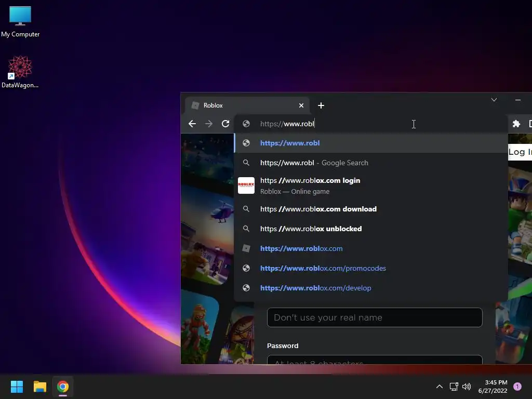Close the Roblox tab
This screenshot has height=399, width=532.
(301, 105)
